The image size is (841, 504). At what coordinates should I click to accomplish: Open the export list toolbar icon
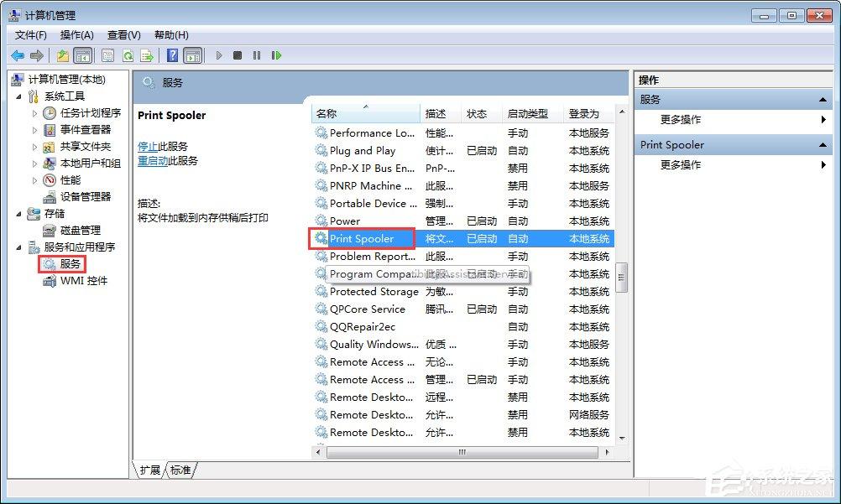146,55
